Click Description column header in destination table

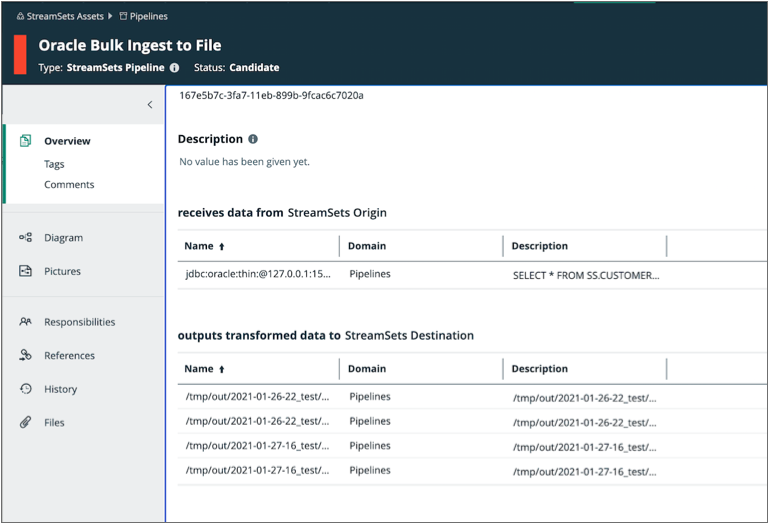539,369
